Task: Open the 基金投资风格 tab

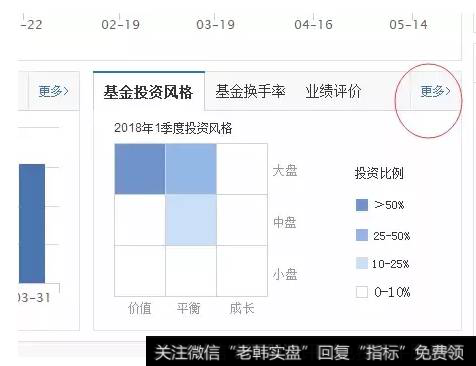Action: tap(149, 92)
